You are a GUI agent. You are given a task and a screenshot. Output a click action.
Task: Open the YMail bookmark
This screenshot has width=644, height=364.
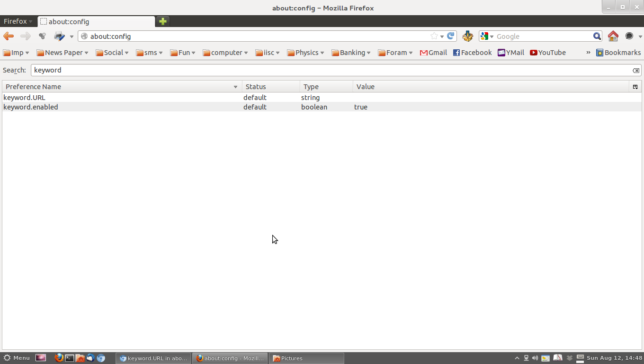click(x=511, y=53)
